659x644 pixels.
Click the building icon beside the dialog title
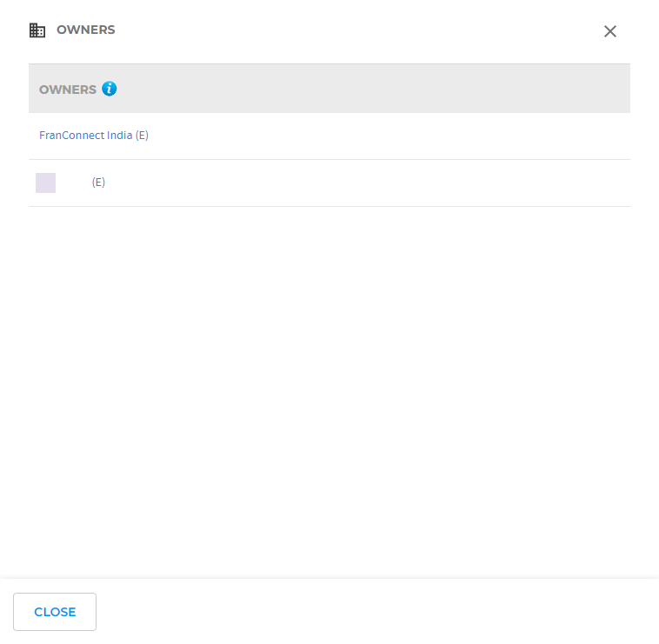[37, 30]
